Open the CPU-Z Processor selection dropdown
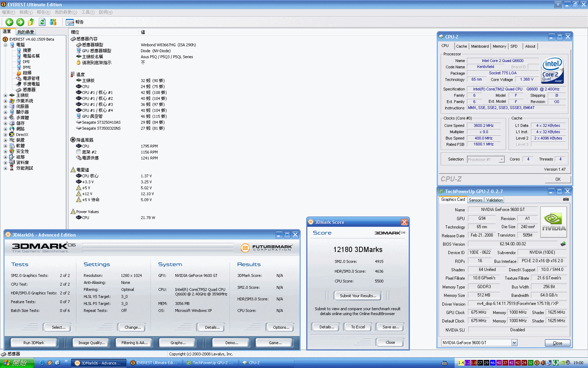Viewport: 588px width, 368px height. (501, 159)
